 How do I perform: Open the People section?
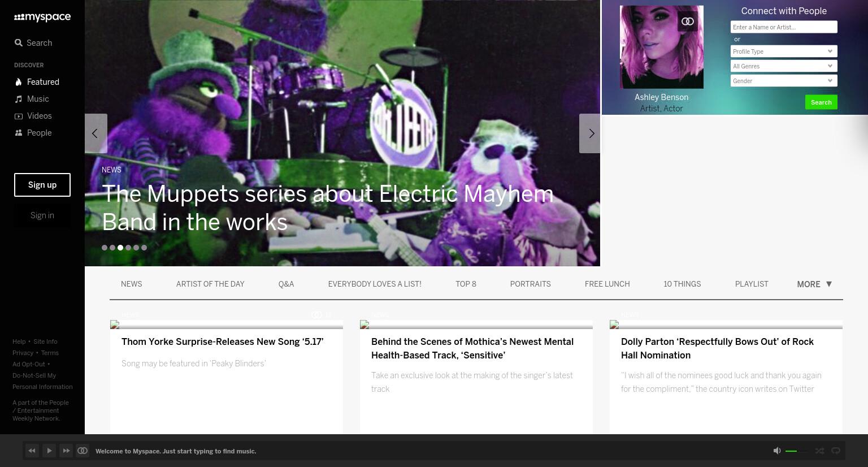(33, 133)
